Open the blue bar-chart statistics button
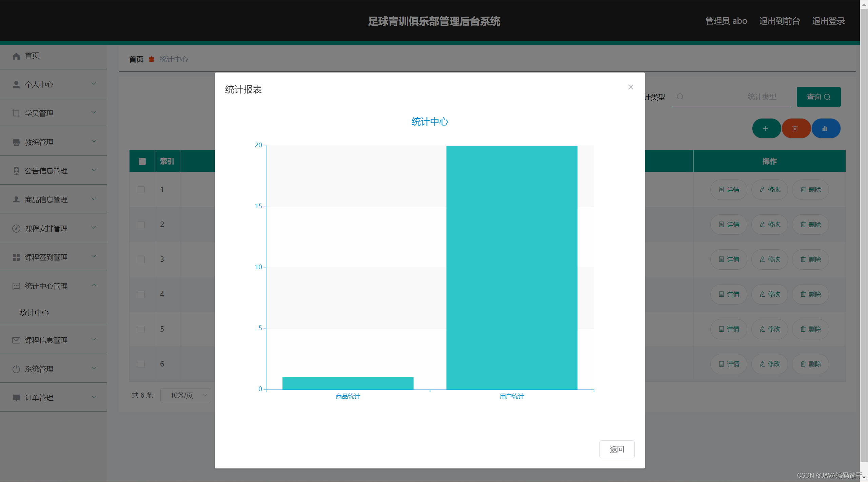The width and height of the screenshot is (868, 482). [x=826, y=128]
